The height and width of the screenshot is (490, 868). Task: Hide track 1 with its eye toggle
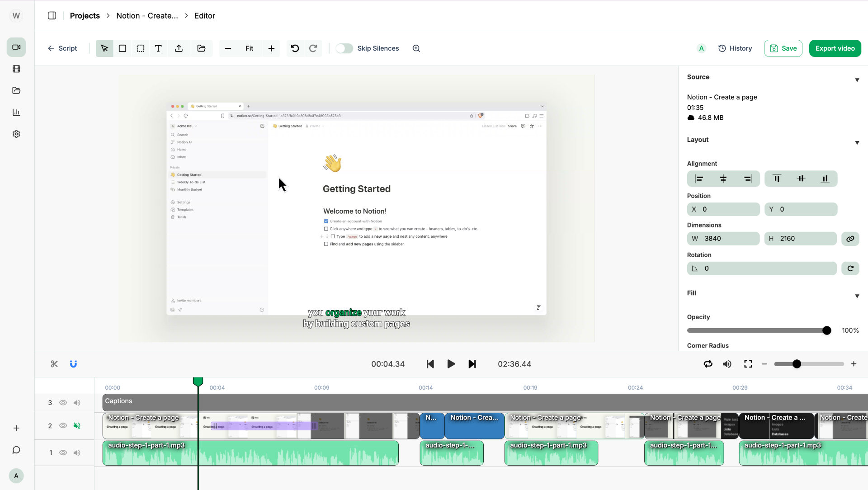coord(63,452)
